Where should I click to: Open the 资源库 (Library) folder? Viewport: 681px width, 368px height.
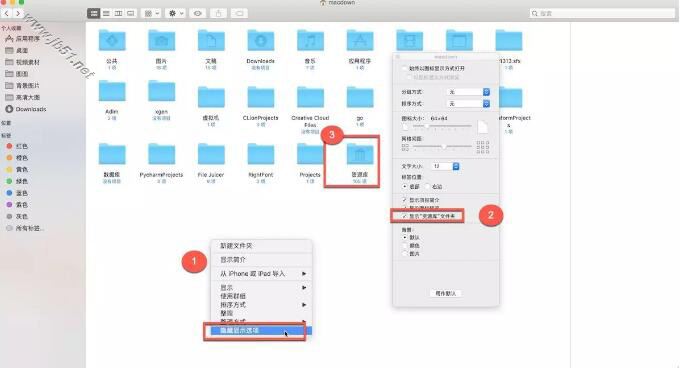pos(360,155)
